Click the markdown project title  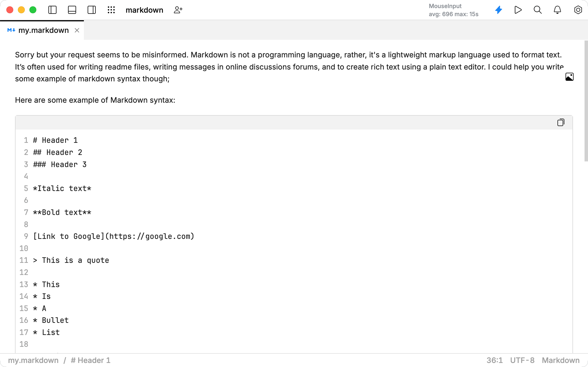pyautogui.click(x=144, y=10)
